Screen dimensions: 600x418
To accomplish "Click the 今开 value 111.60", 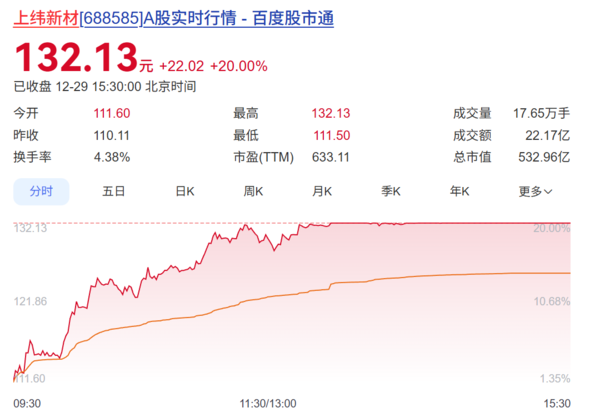I will 112,113.
